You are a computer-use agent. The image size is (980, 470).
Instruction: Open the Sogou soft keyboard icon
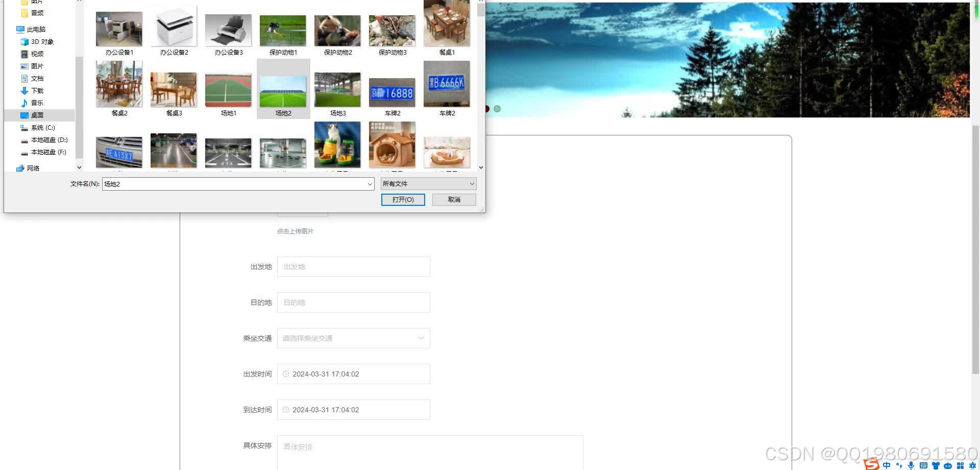(923, 465)
